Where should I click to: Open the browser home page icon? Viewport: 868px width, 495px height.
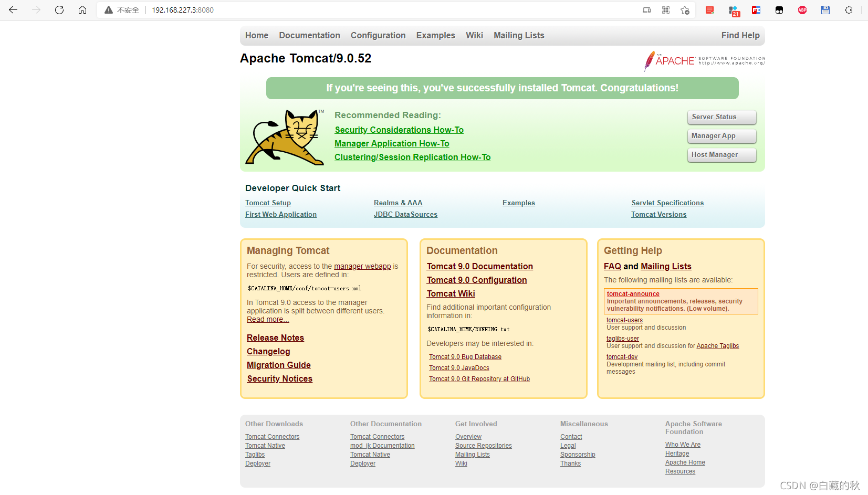pyautogui.click(x=82, y=10)
